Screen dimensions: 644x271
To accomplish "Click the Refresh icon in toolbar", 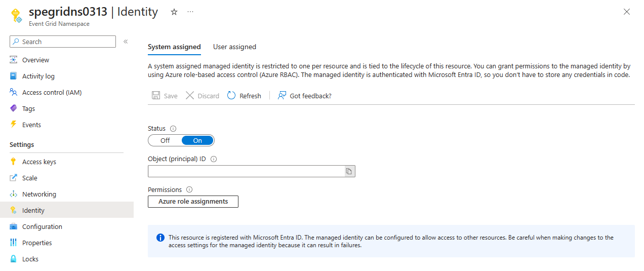I will pos(231,96).
